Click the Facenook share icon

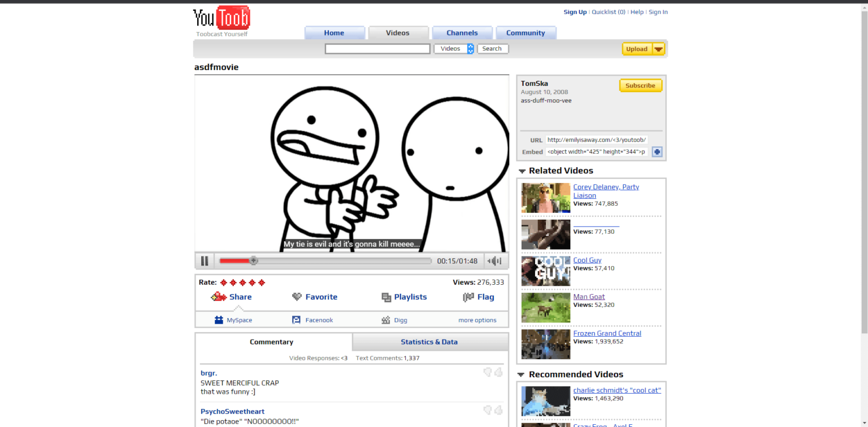click(296, 320)
